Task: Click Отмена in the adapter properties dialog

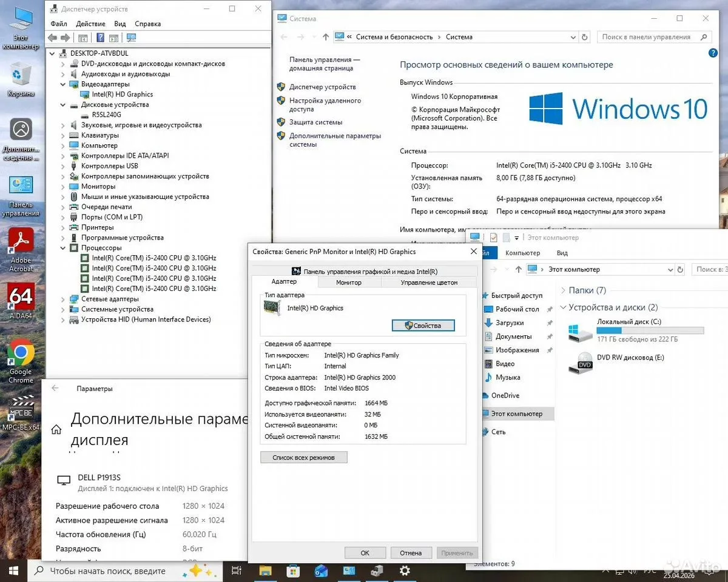Action: pos(411,553)
